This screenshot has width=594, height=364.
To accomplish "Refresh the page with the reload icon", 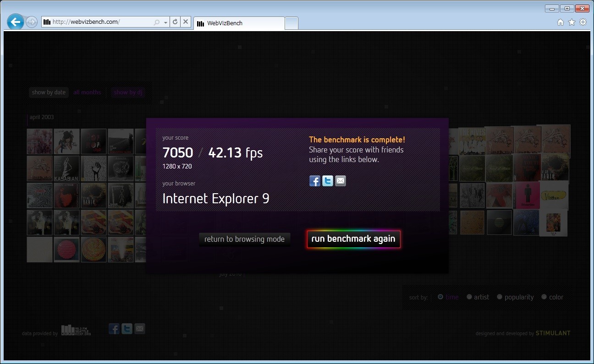I will click(x=175, y=22).
